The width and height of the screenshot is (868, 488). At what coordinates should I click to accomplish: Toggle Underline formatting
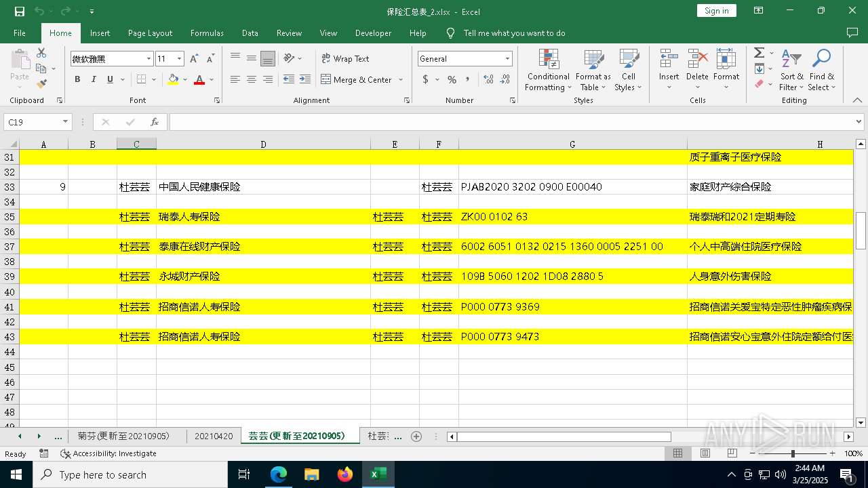110,79
